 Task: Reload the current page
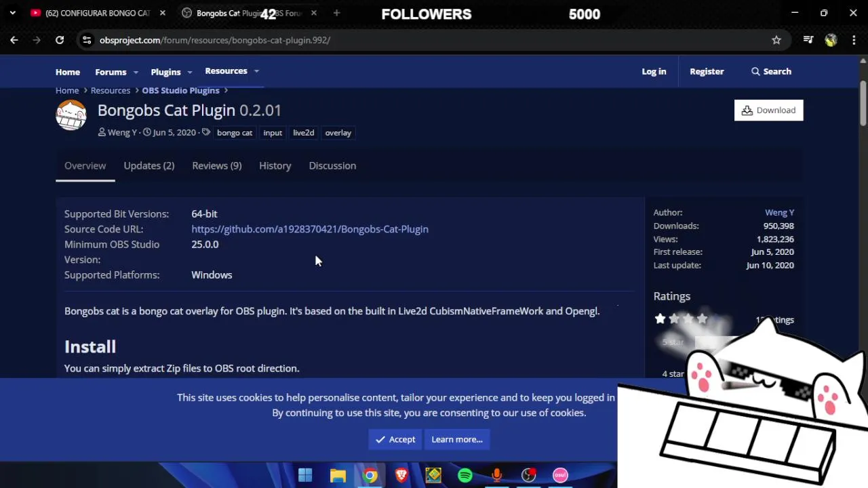point(60,40)
